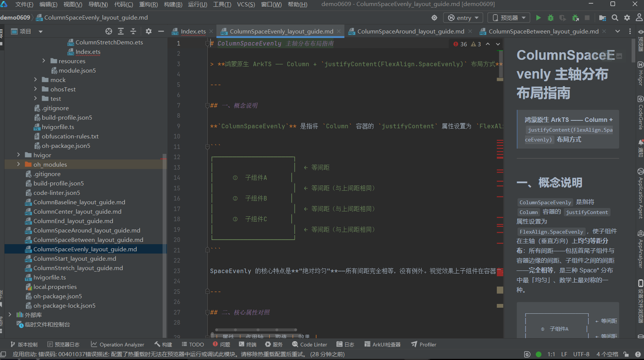Click the 4 个空格 indent setting
Image resolution: width=644 pixels, height=360 pixels.
pyautogui.click(x=607, y=354)
